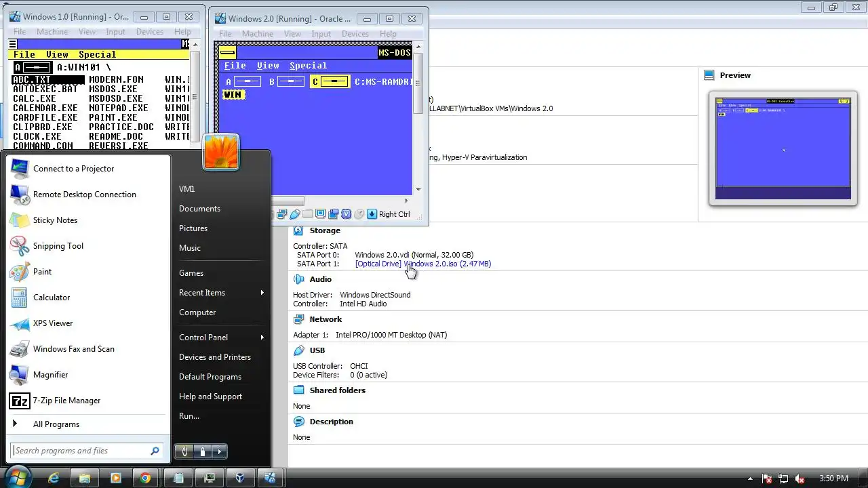Select drive A icon in Windows 1.0 VM

[x=33, y=67]
